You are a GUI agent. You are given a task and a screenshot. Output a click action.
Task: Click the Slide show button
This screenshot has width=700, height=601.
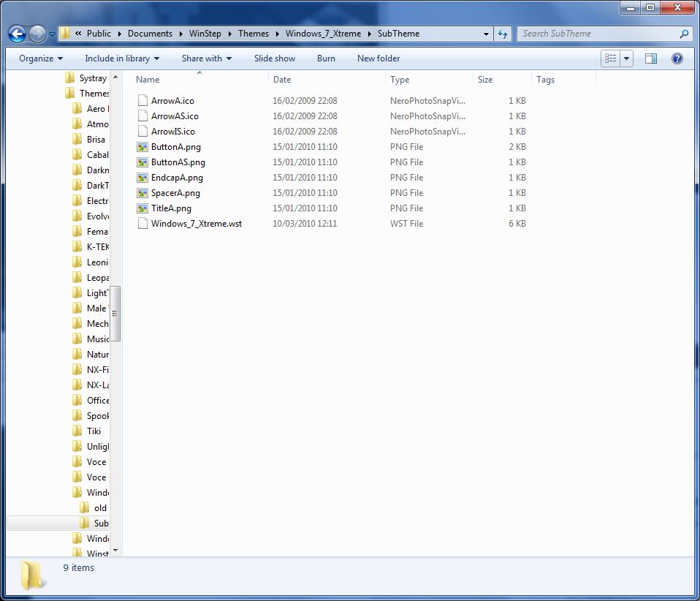275,58
